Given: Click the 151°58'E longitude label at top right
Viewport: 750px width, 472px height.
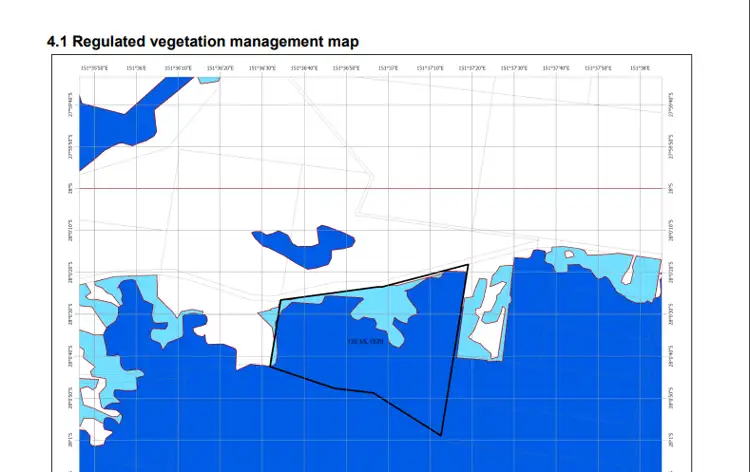Looking at the screenshot, I should tap(639, 69).
